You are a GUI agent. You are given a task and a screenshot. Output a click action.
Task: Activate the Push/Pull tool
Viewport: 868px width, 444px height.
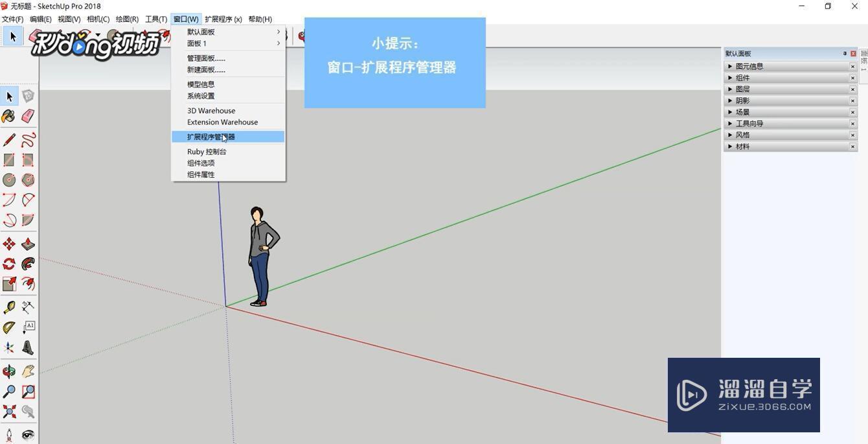pos(28,244)
